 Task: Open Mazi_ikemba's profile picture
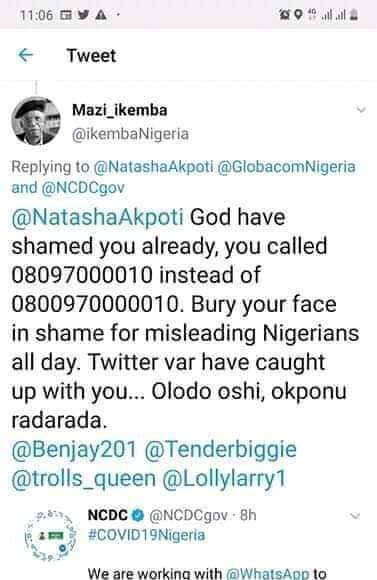click(36, 121)
